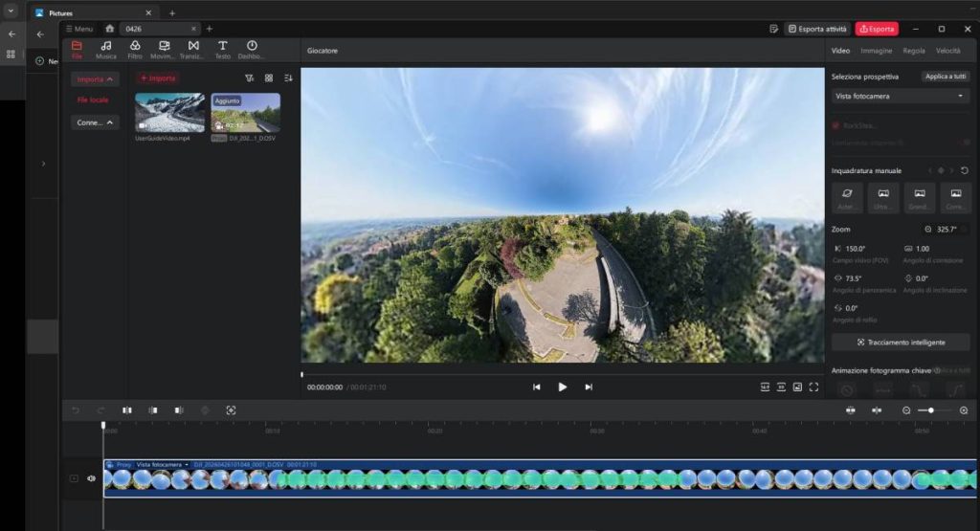The image size is (980, 531).
Task: Switch to the Immagine tab
Action: pyautogui.click(x=876, y=50)
